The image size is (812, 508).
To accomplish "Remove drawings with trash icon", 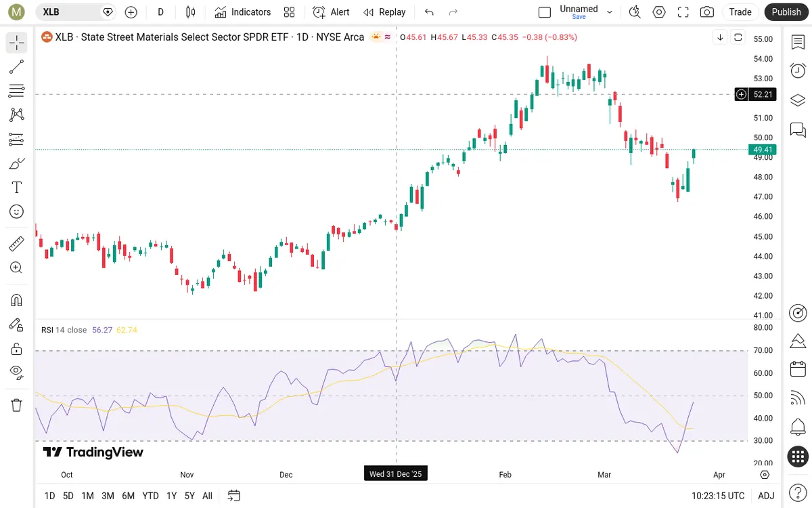I will (x=17, y=405).
